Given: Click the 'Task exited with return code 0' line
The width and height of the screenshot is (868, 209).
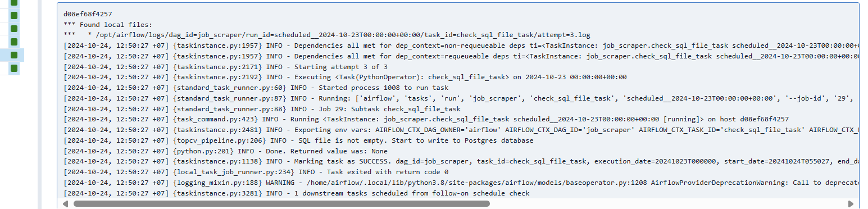Looking at the screenshot, I should 256,172.
